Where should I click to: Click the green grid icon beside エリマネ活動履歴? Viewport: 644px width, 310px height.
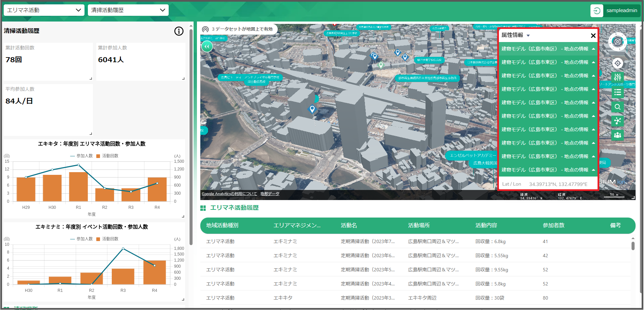(203, 208)
